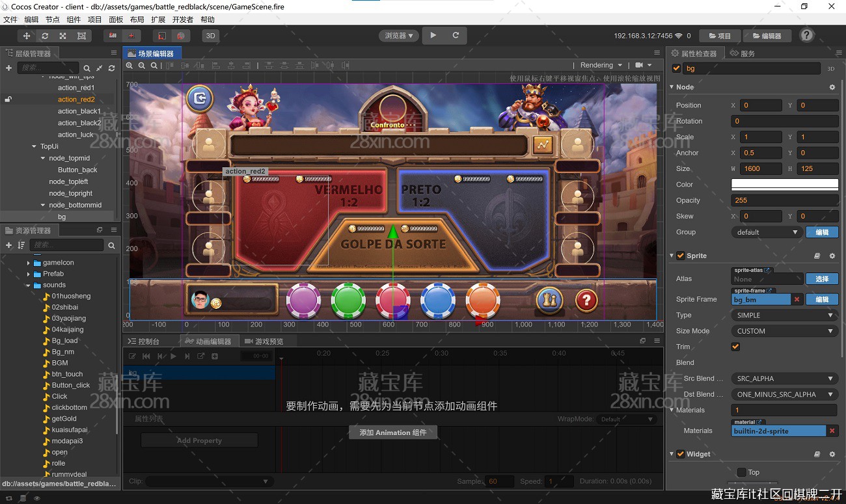Select the scale transform tool
This screenshot has height=504, width=846.
63,36
